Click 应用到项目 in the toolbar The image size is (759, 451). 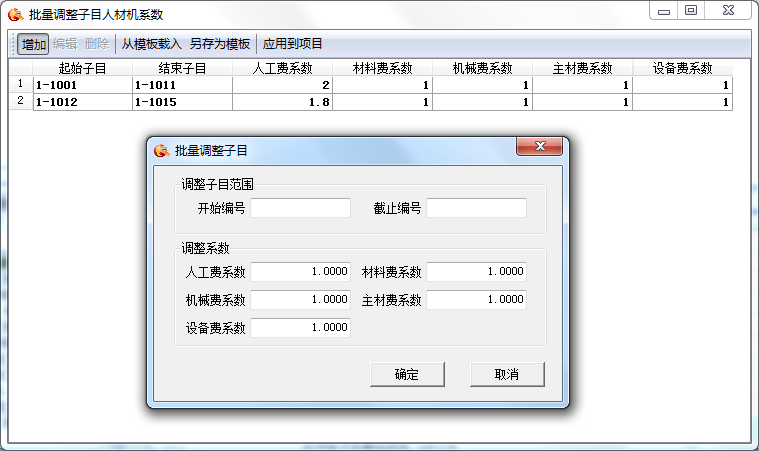point(293,44)
